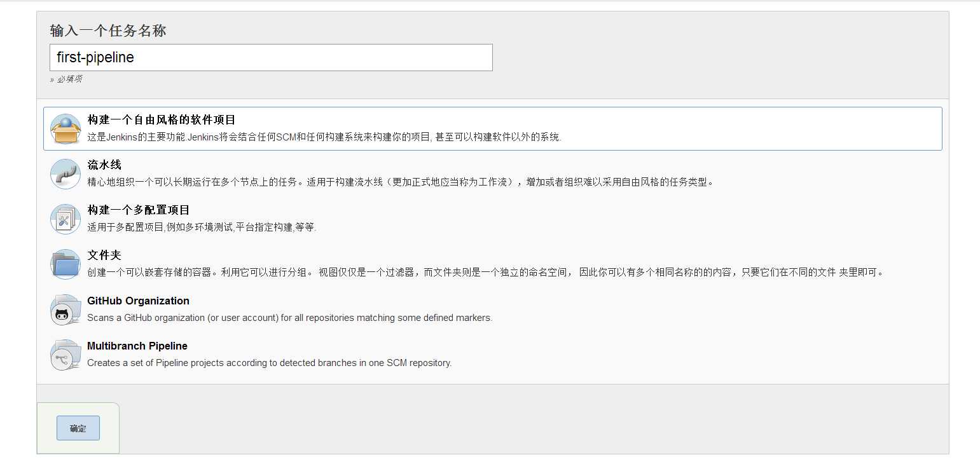Select the 文件夹 item title
Screen dimensions: 980x476
click(104, 255)
